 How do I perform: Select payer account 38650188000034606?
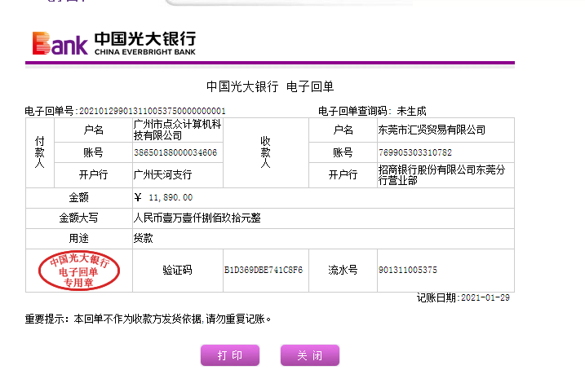point(175,152)
